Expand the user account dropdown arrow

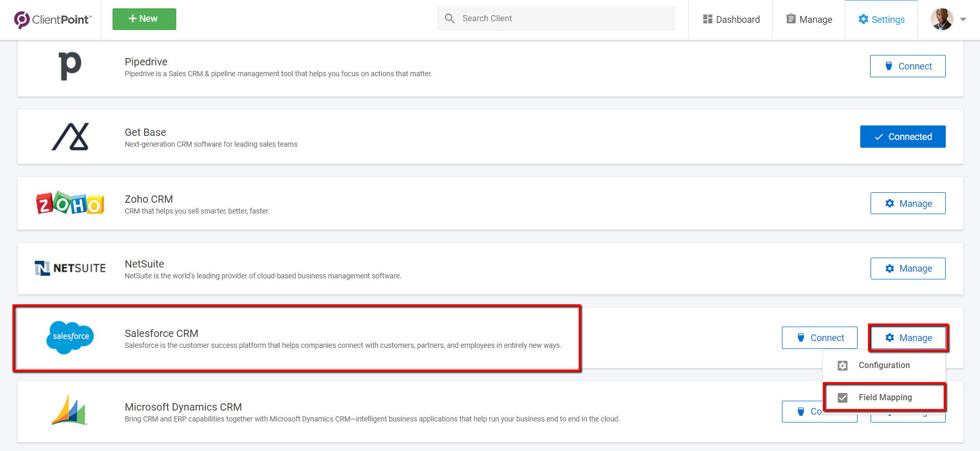tap(963, 20)
